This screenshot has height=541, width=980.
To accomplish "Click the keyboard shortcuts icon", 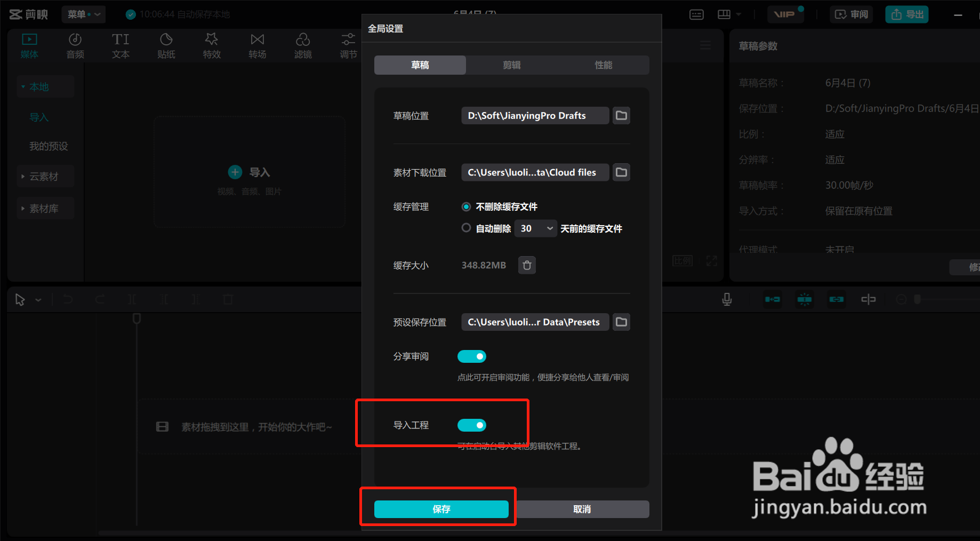I will click(696, 14).
